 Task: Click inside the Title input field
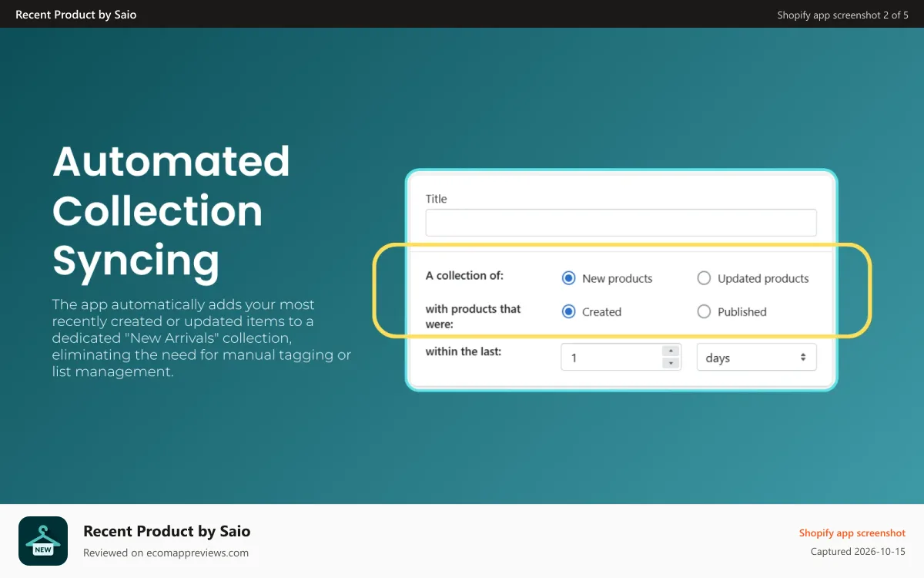pos(621,223)
